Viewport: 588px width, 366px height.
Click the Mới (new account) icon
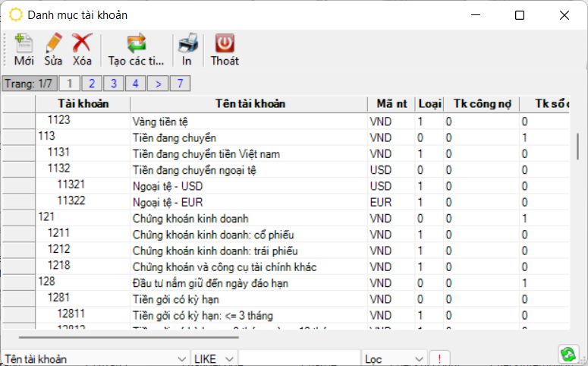24,43
